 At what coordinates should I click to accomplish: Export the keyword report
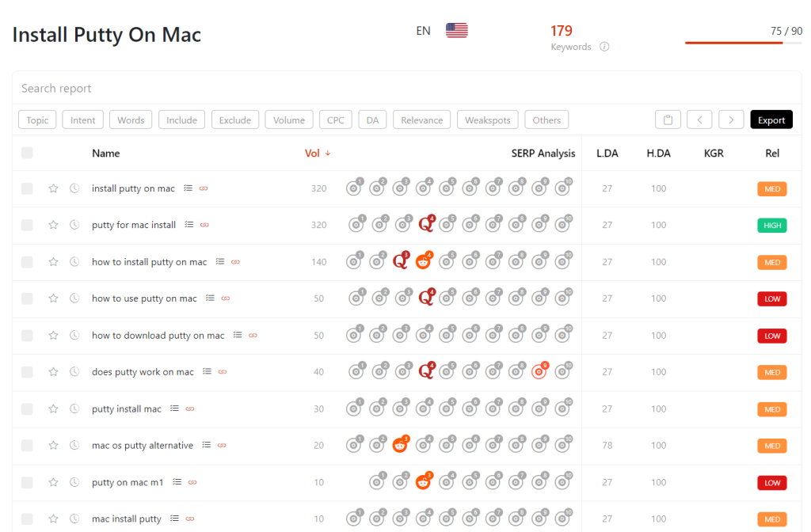(771, 119)
